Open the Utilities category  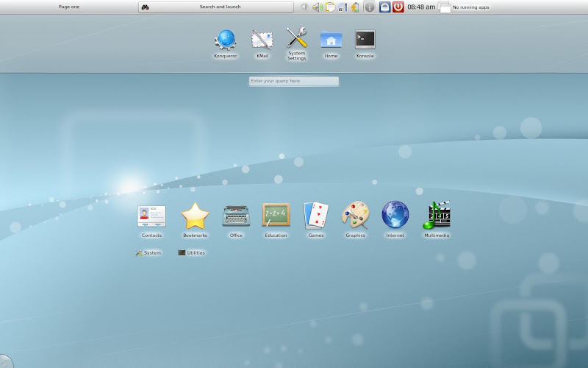coord(192,252)
